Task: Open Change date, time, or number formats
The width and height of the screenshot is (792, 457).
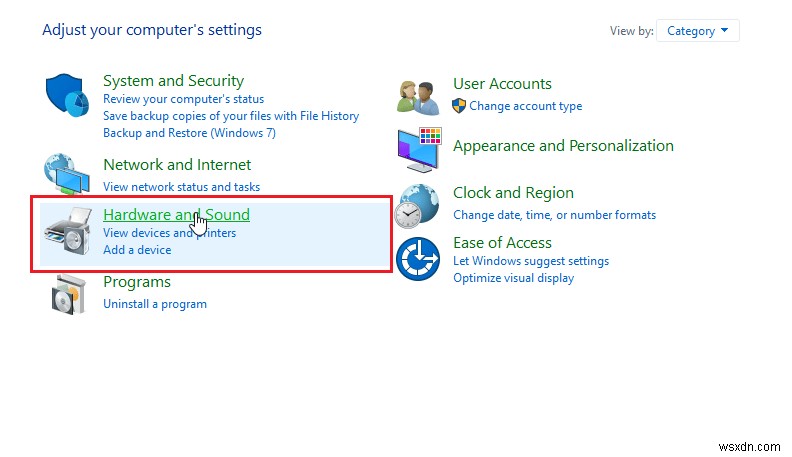Action: coord(554,214)
